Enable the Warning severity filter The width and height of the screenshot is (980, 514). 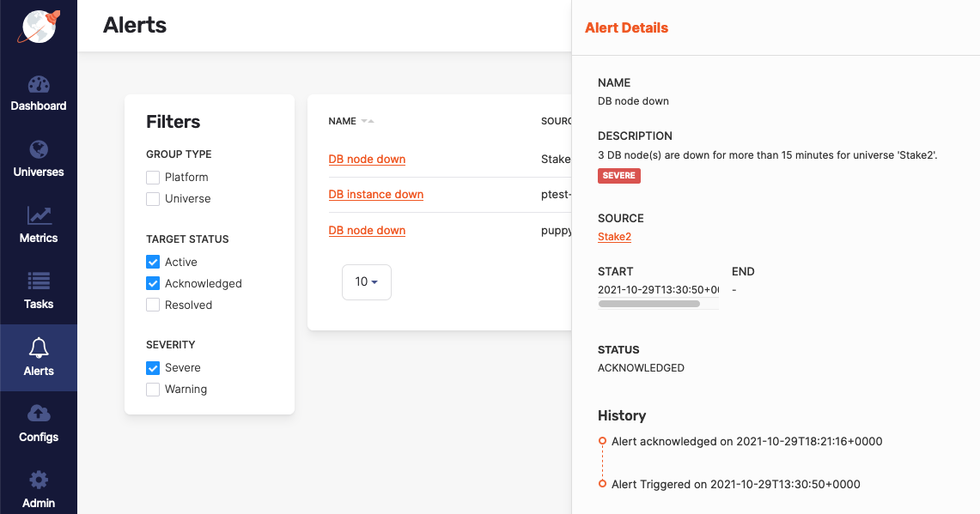(x=153, y=389)
